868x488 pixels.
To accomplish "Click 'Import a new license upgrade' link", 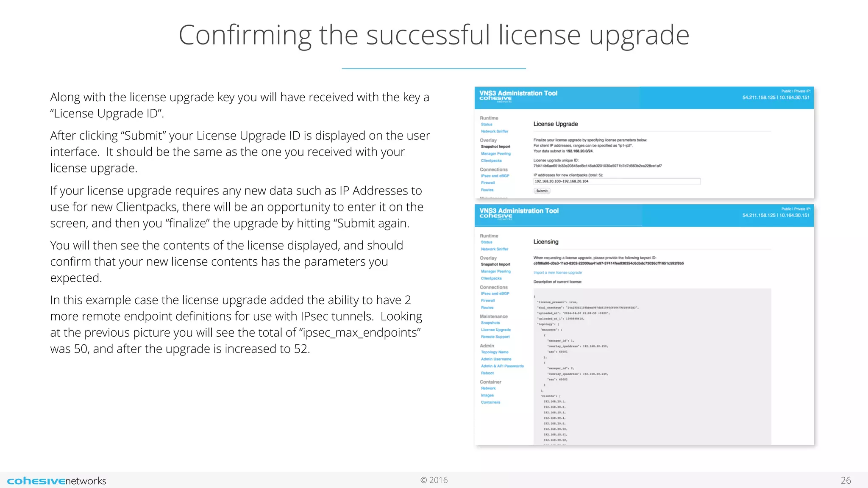I will point(557,273).
